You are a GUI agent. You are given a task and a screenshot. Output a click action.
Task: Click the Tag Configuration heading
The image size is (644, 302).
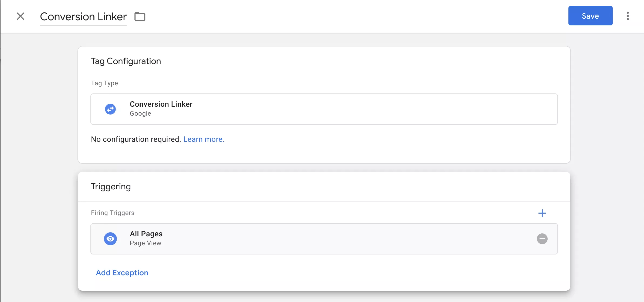[126, 61]
